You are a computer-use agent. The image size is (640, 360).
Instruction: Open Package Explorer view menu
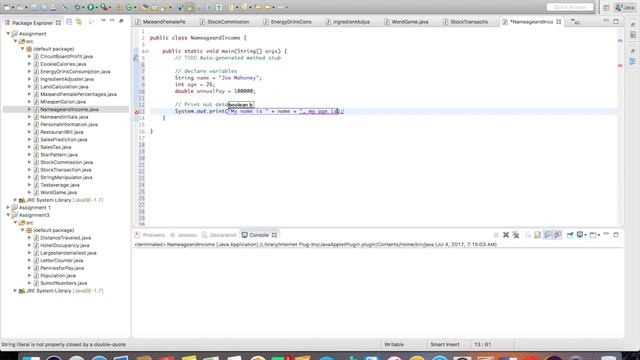coord(103,20)
